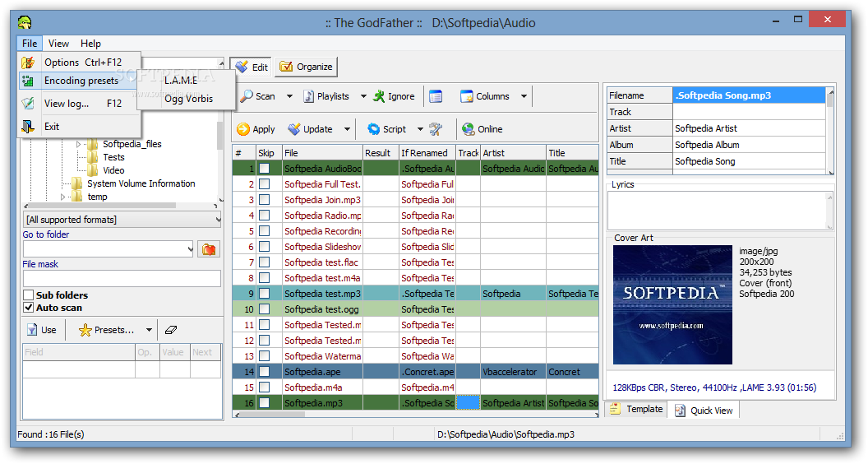
Task: Click the Encoding presets icon
Action: tap(28, 81)
